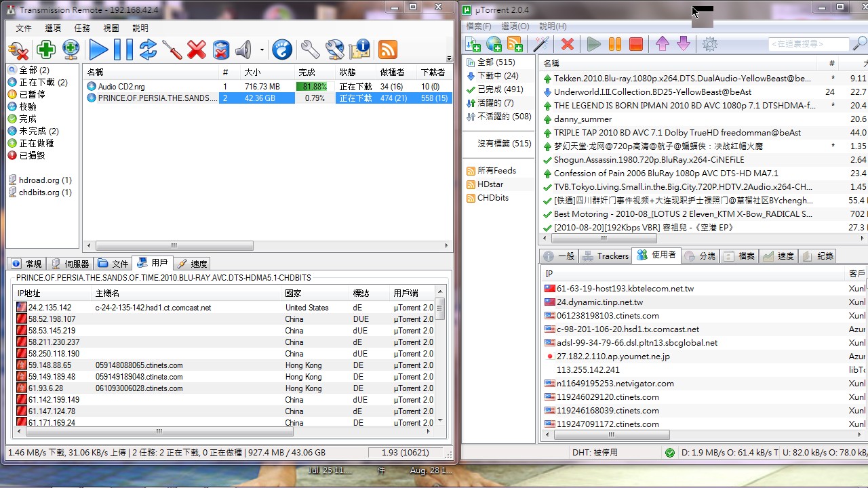Click orange RSS icon in Transmission toolbar

(x=388, y=49)
